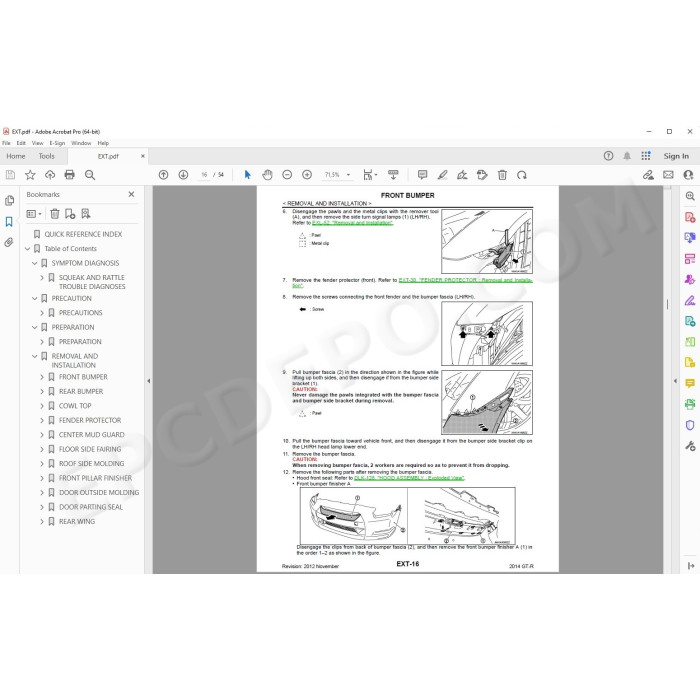Jump to DOOR OUTSIDE MOLDING bookmark
700x700 pixels.
point(99,493)
